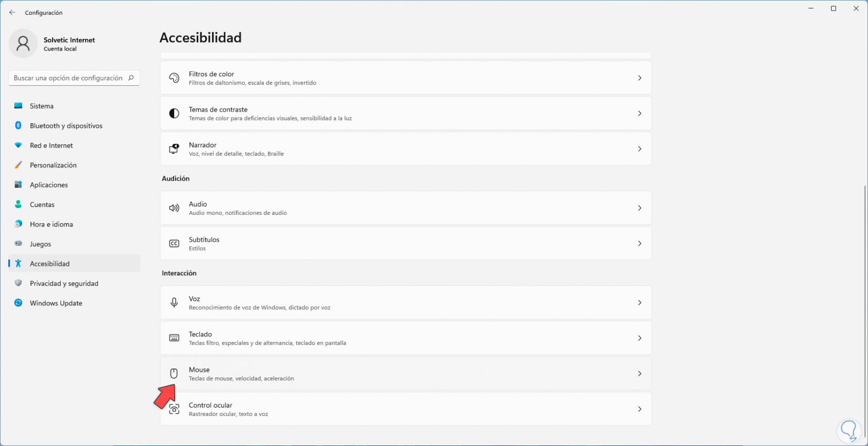This screenshot has height=446, width=868.
Task: Expand the Narrador row chevron
Action: 640,149
